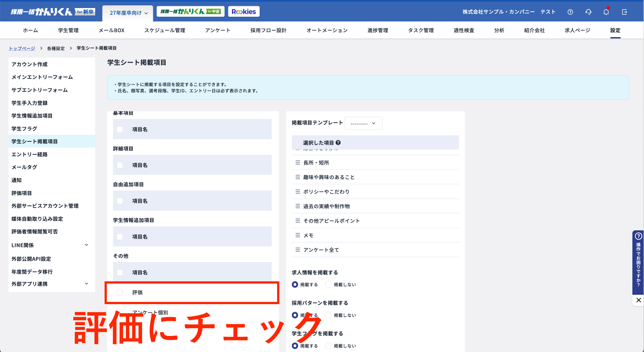The height and width of the screenshot is (352, 644).
Task: Dismiss the 操作でお困りですか panel
Action: [638, 300]
